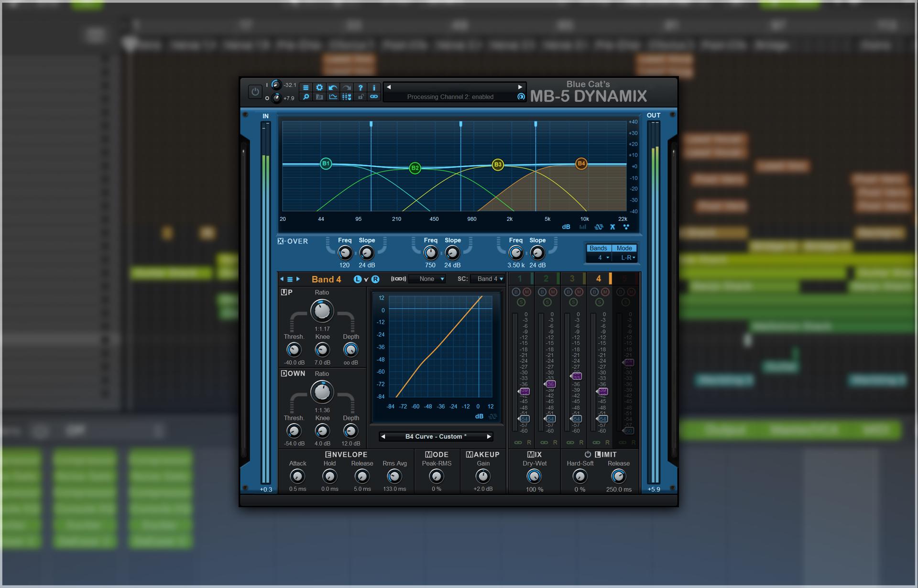The width and height of the screenshot is (918, 588).
Task: Select previous B4 curve preset arrow
Action: pos(383,436)
